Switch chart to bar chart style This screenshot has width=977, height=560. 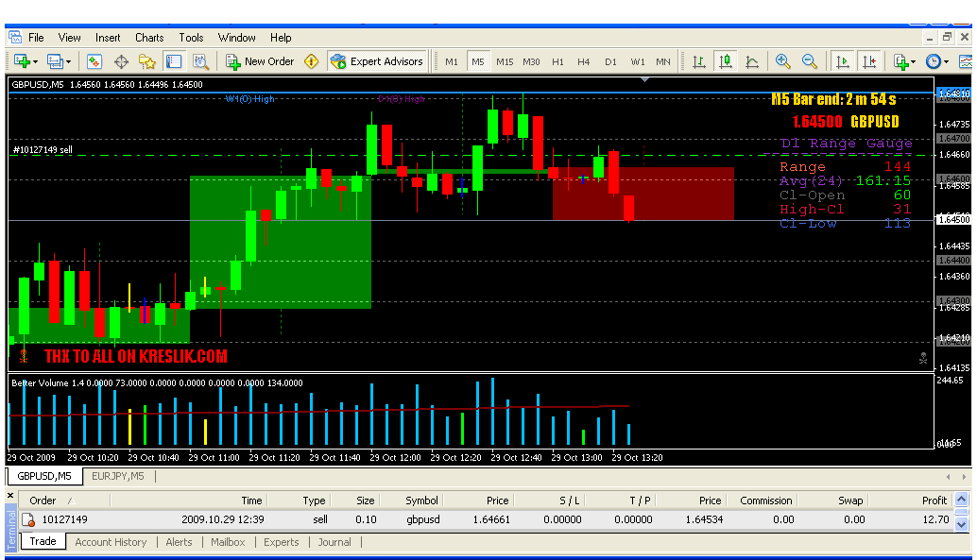coord(699,61)
